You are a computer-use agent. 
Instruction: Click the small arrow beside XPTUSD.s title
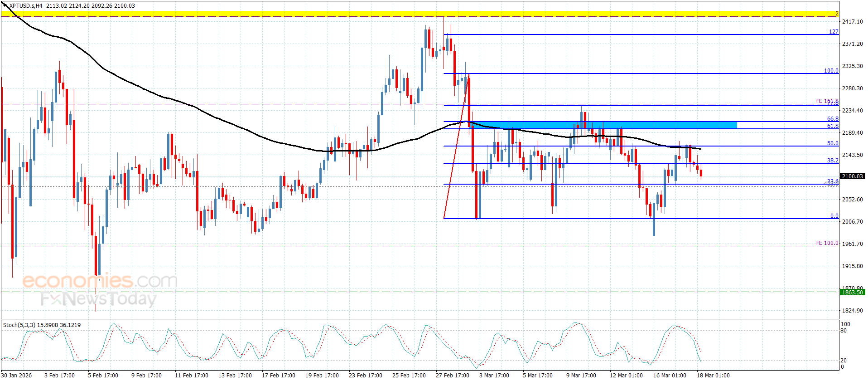(5, 5)
